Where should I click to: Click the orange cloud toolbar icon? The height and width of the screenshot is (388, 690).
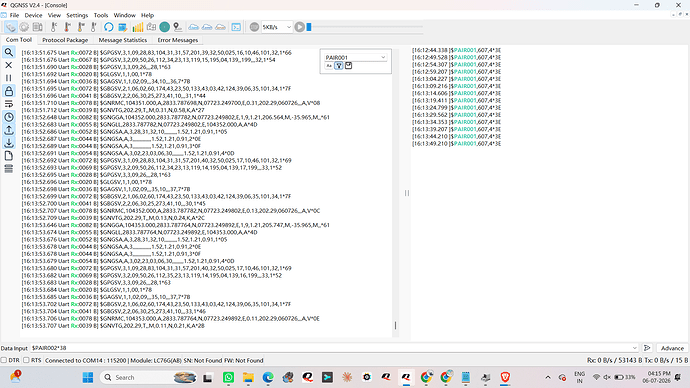220,27
